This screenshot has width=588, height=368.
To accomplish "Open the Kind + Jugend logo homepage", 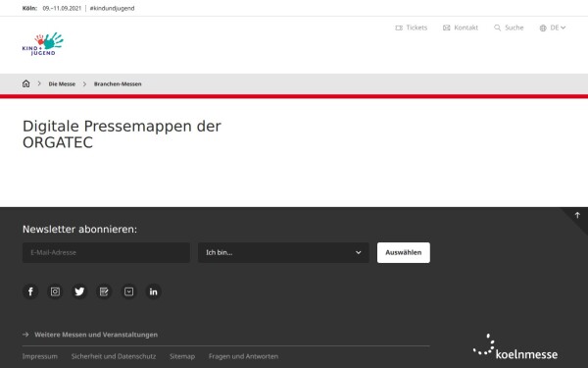I will (43, 44).
